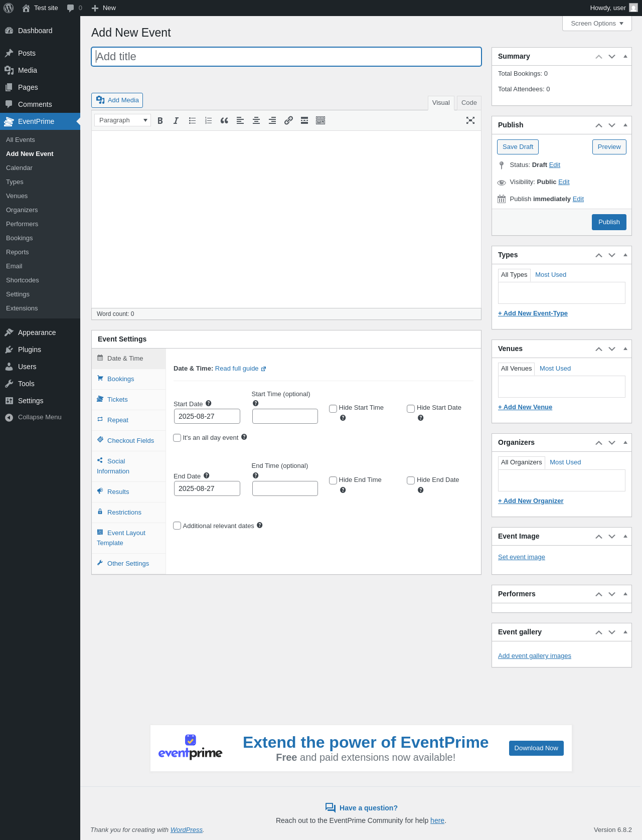Click Collapse Menu in sidebar
This screenshot has height=840, width=642.
(40, 417)
